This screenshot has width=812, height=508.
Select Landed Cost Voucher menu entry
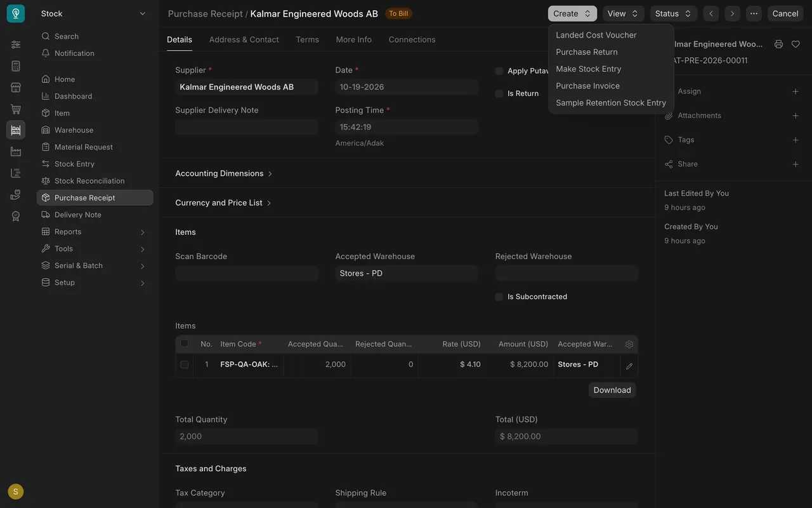coord(611,35)
